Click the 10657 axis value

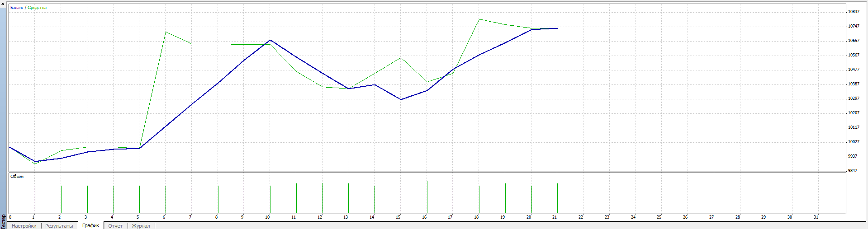coord(854,41)
